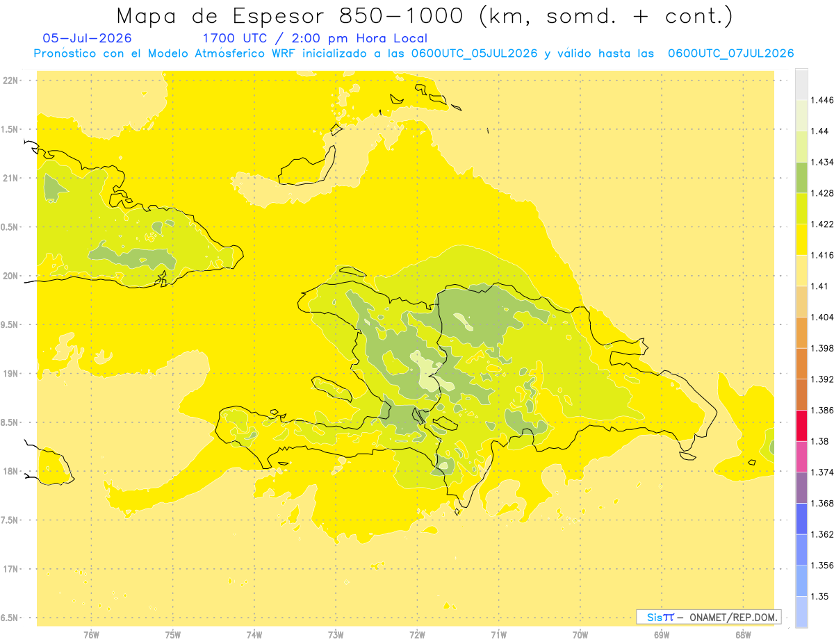
Task: Click the pink legend swatch between 1.374 and 1.38
Action: tap(801, 456)
